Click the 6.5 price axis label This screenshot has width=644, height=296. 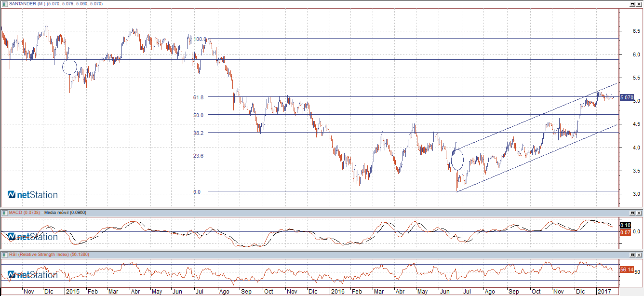point(636,31)
